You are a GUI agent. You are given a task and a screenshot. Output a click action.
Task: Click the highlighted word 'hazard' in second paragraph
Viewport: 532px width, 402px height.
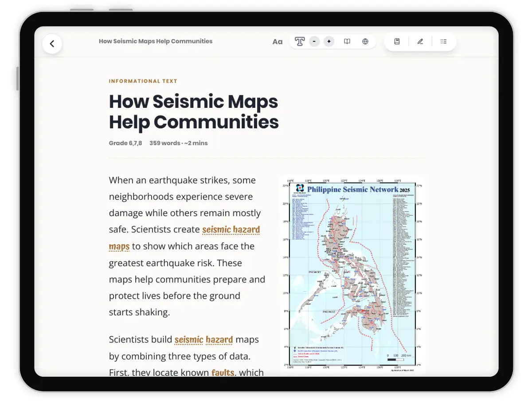tap(219, 340)
